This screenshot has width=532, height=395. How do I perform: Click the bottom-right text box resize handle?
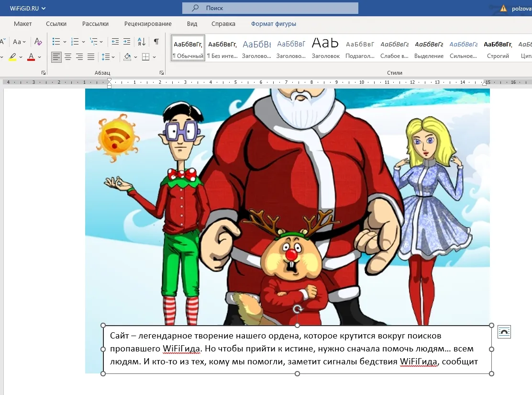[x=492, y=373]
